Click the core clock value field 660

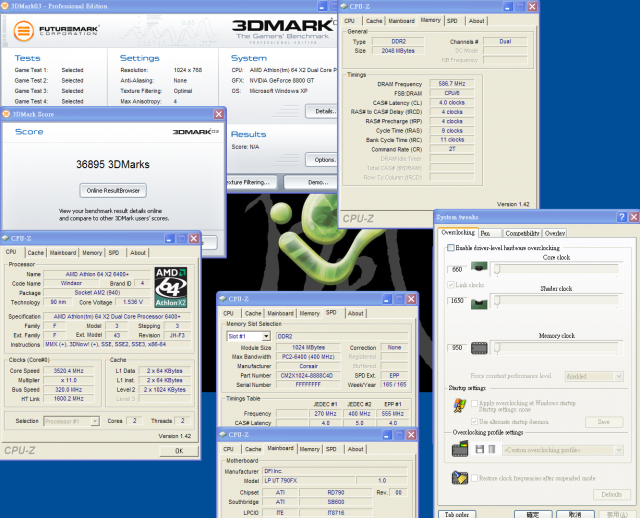click(457, 269)
